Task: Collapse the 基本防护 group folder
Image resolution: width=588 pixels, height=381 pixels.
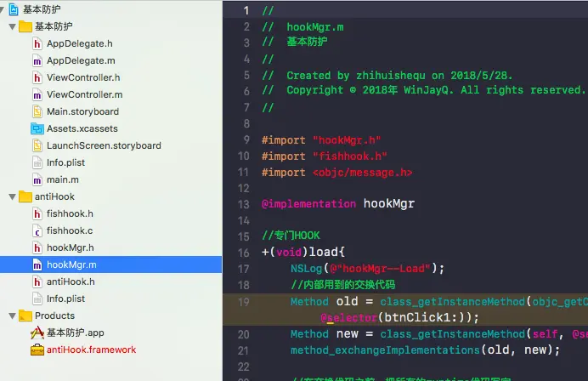Action: pyautogui.click(x=13, y=26)
